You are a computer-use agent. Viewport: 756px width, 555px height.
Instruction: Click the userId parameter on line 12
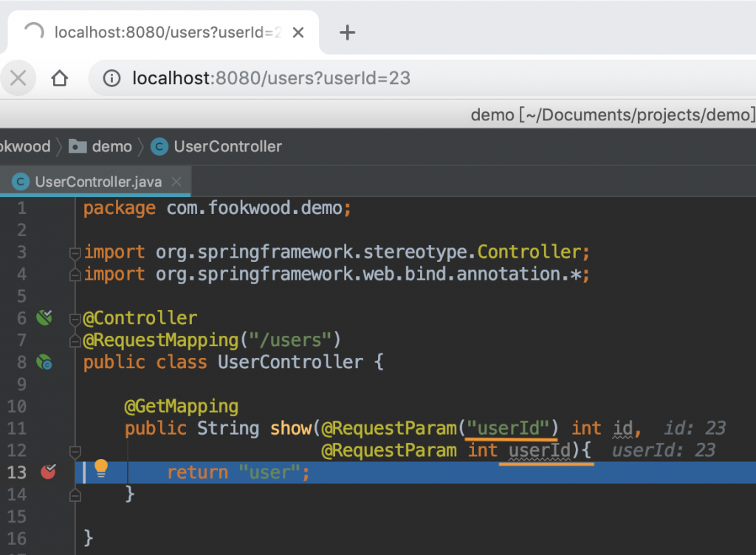[x=540, y=450]
